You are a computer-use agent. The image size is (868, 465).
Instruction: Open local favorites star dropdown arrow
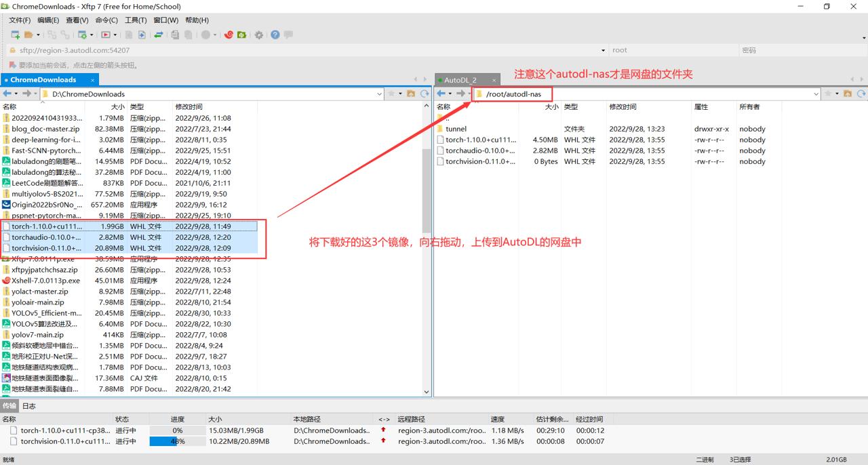pos(400,94)
